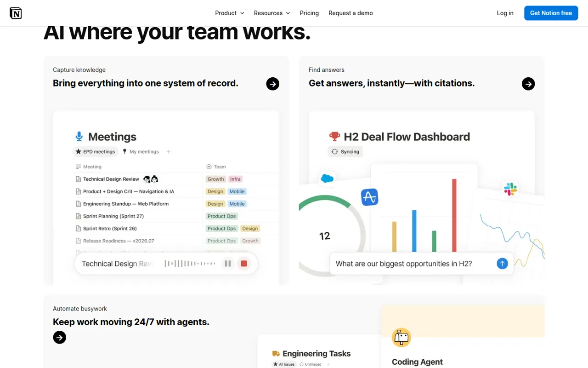The width and height of the screenshot is (588, 368).
Task: Select the Untriaged tab
Action: point(311,364)
